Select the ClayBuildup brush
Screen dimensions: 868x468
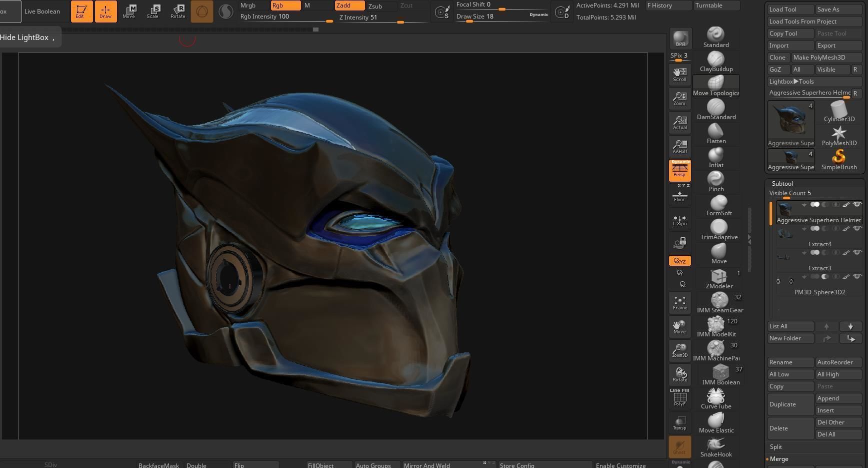716,62
